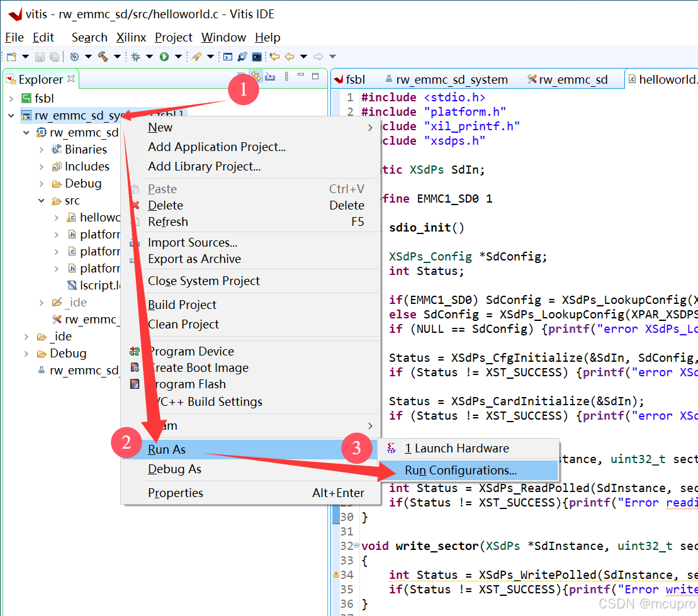
Task: Open the Back history dropdown arrow
Action: click(x=303, y=57)
